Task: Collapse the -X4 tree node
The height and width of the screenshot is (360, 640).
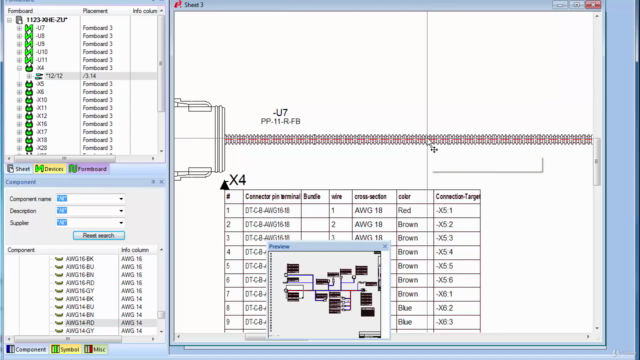Action: (19, 68)
